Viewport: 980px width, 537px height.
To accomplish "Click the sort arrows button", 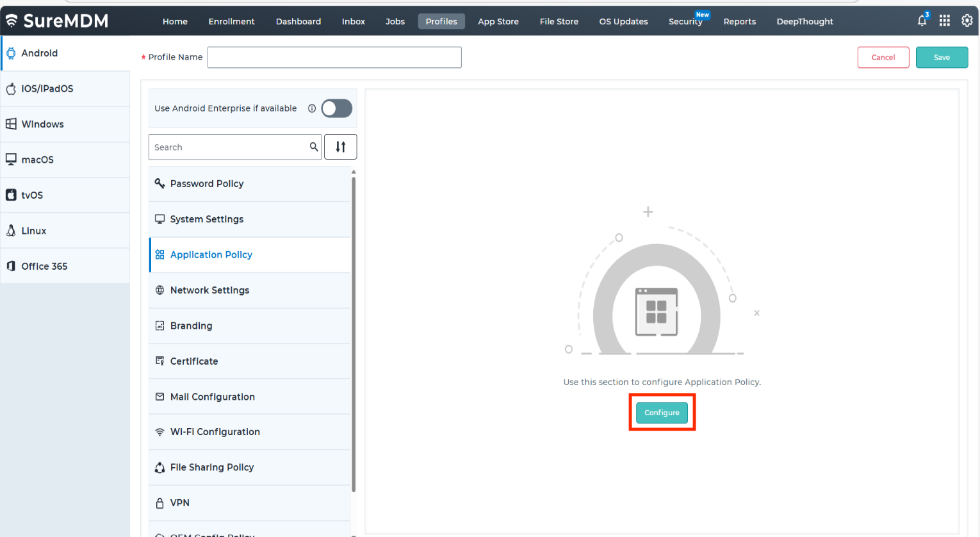I will 341,147.
